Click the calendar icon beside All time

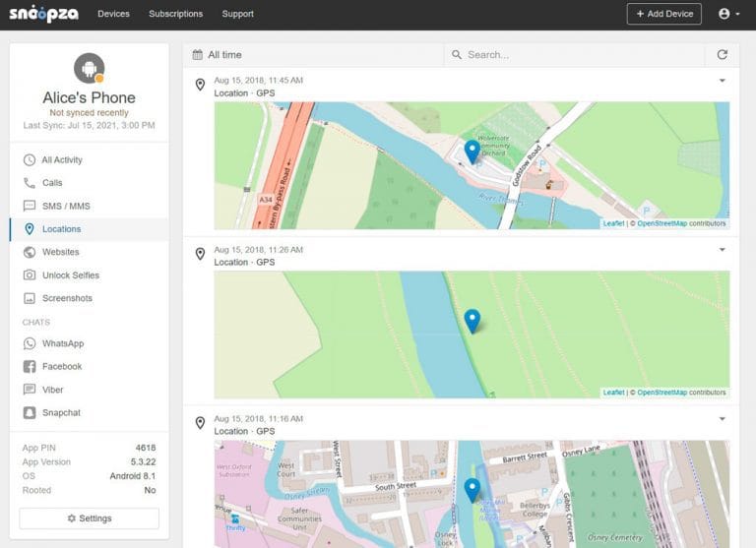tap(197, 54)
